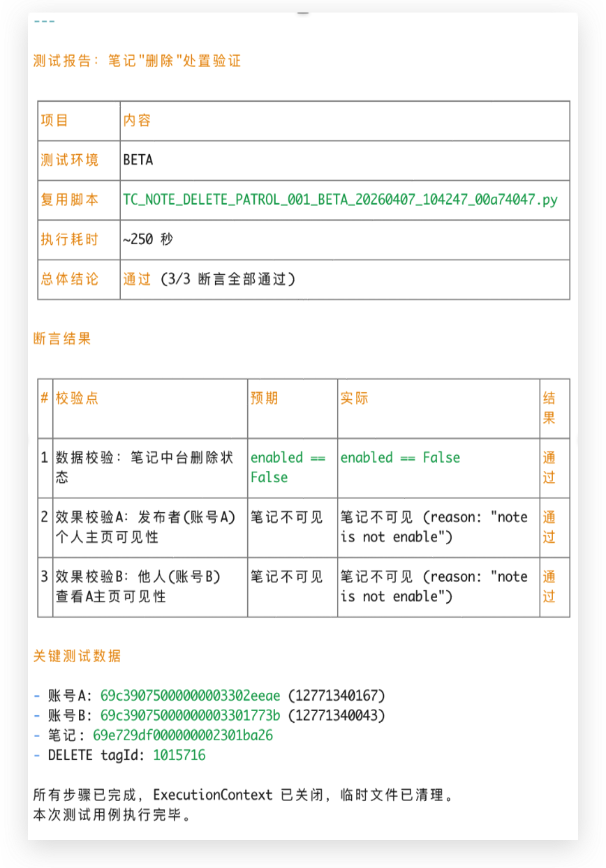Viewport: 606px width, 868px height.
Task: Select enabled == False in the 预期 column
Action: click(x=288, y=467)
